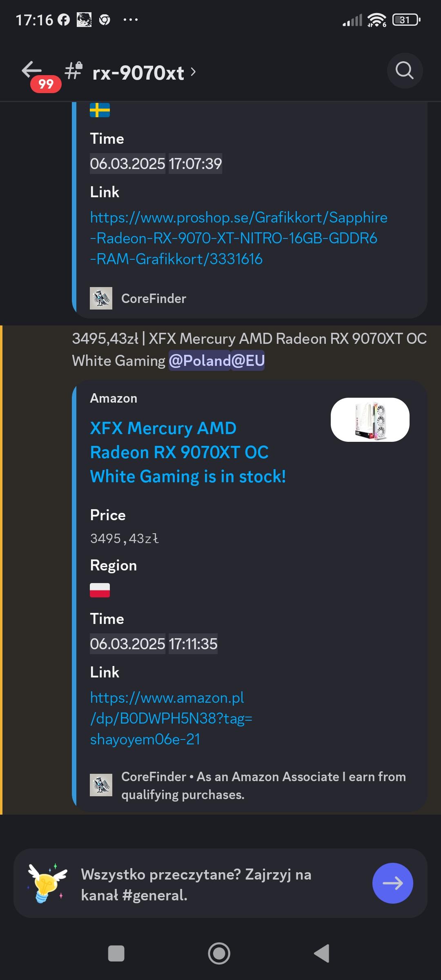Open the proshop.se Sapphire Nitro link

(x=238, y=238)
